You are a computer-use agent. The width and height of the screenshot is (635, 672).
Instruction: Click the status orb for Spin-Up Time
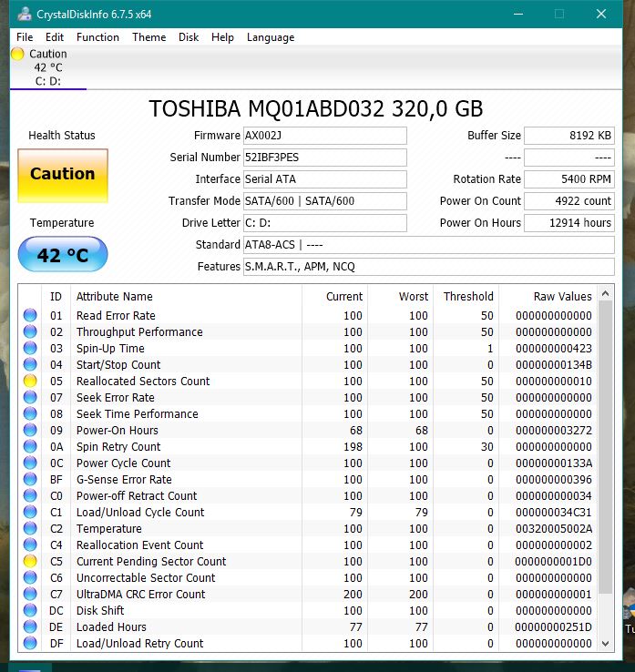pos(30,348)
